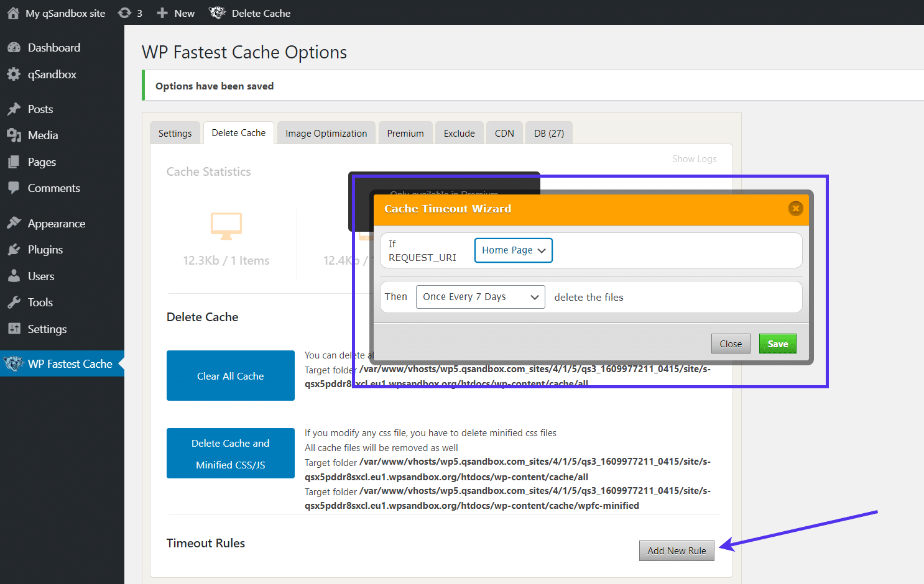Open Plugins using the plug icon
This screenshot has width=924, height=584.
tap(14, 249)
